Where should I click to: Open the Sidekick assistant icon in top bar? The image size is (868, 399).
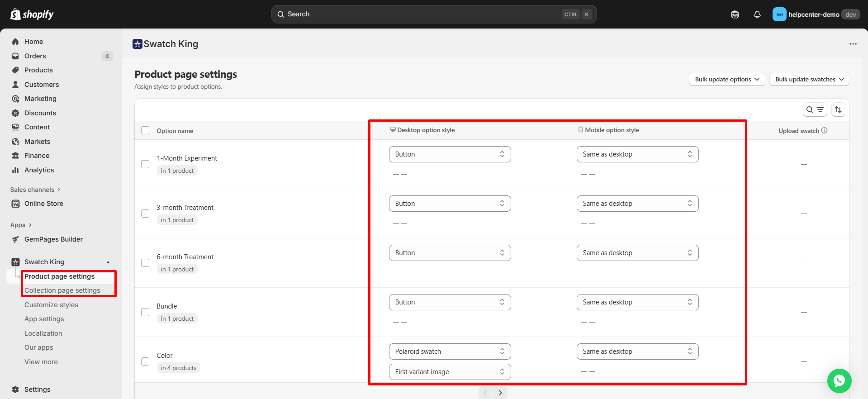point(735,14)
